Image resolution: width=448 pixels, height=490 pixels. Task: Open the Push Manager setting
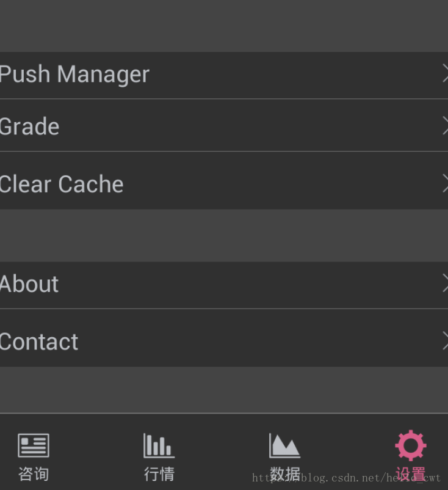coord(224,75)
